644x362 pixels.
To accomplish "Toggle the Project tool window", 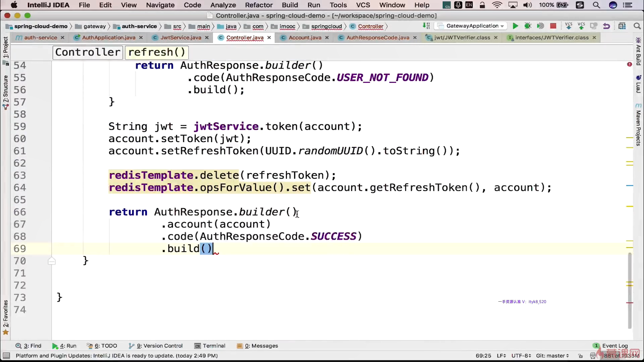I will click(5, 48).
